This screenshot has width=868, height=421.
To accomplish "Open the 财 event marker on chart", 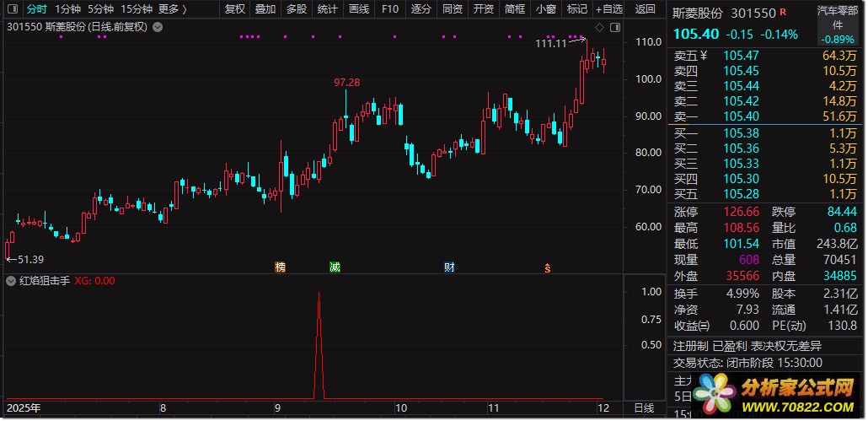I will [449, 267].
